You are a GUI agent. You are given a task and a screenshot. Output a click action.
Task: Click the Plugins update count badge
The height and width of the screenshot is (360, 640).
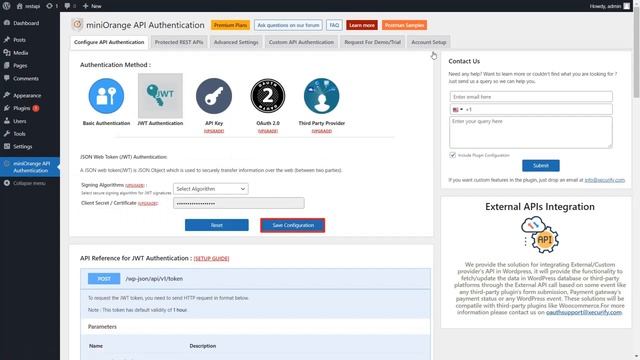point(36,108)
